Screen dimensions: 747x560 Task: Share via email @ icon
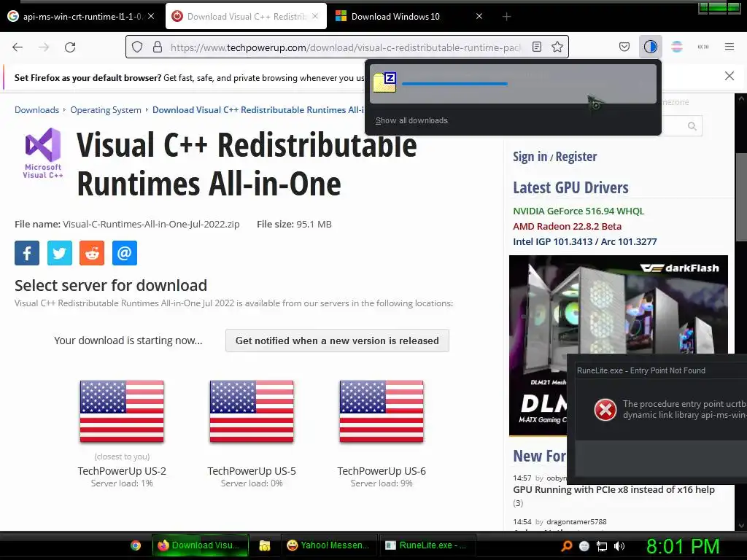pyautogui.click(x=124, y=253)
